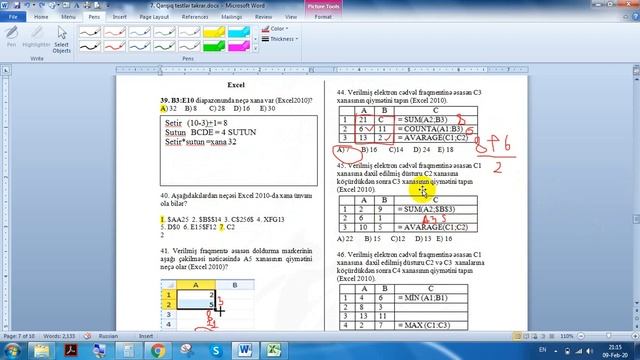Click the zoom slider handle
640x360 pixels.
click(609, 336)
